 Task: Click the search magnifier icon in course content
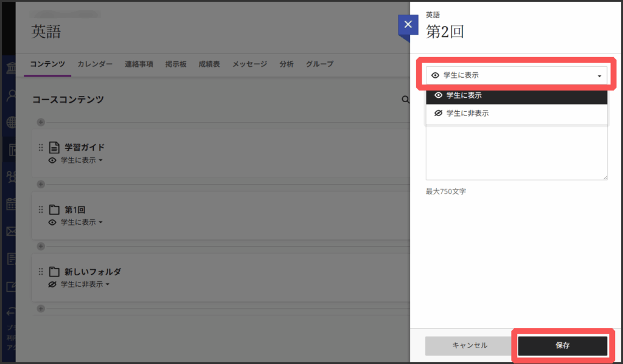click(405, 100)
